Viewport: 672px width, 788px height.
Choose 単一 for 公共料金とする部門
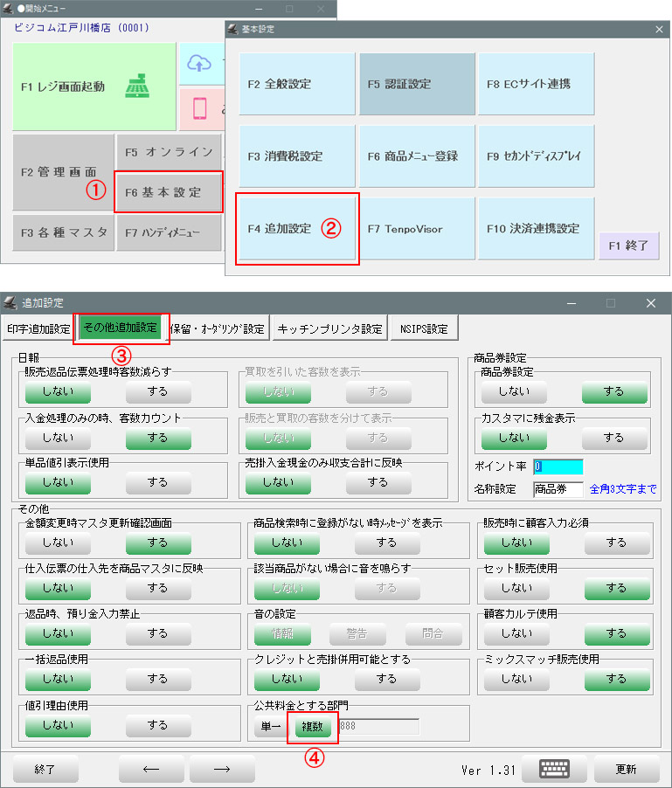[x=270, y=726]
